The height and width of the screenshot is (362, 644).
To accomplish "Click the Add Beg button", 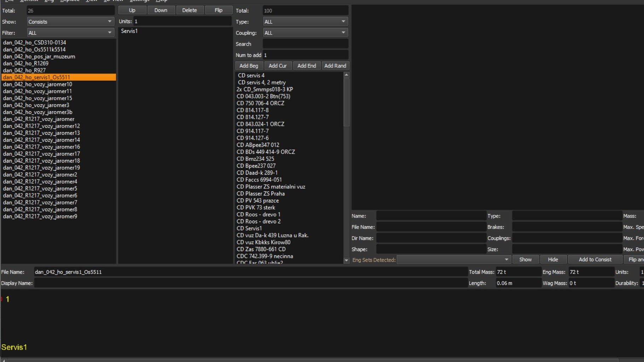I will tap(249, 66).
